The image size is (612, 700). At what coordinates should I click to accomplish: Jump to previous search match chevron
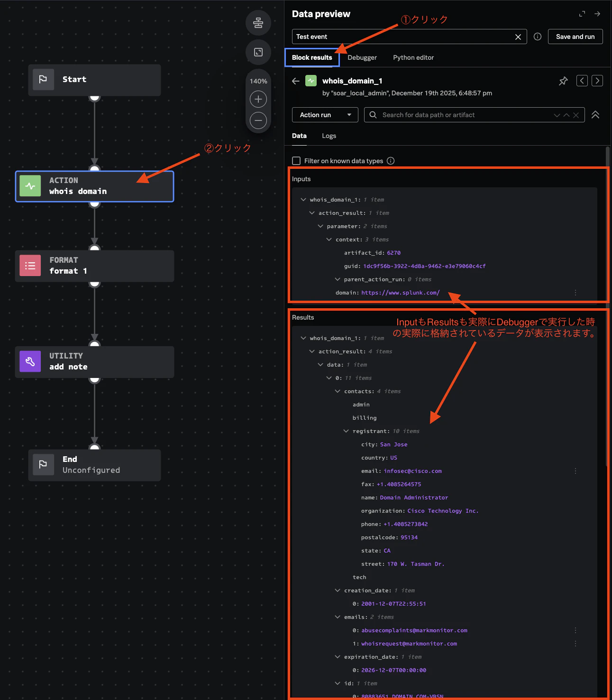coord(566,115)
